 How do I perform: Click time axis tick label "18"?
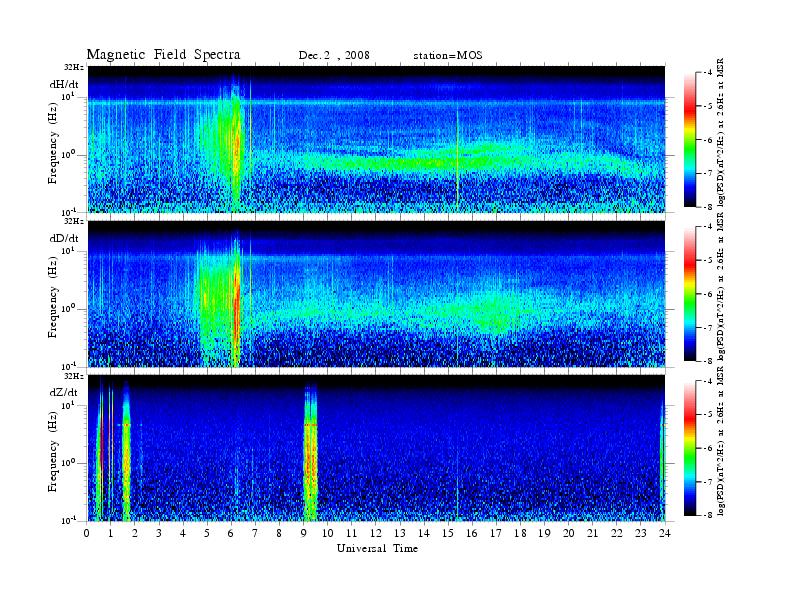click(x=520, y=533)
